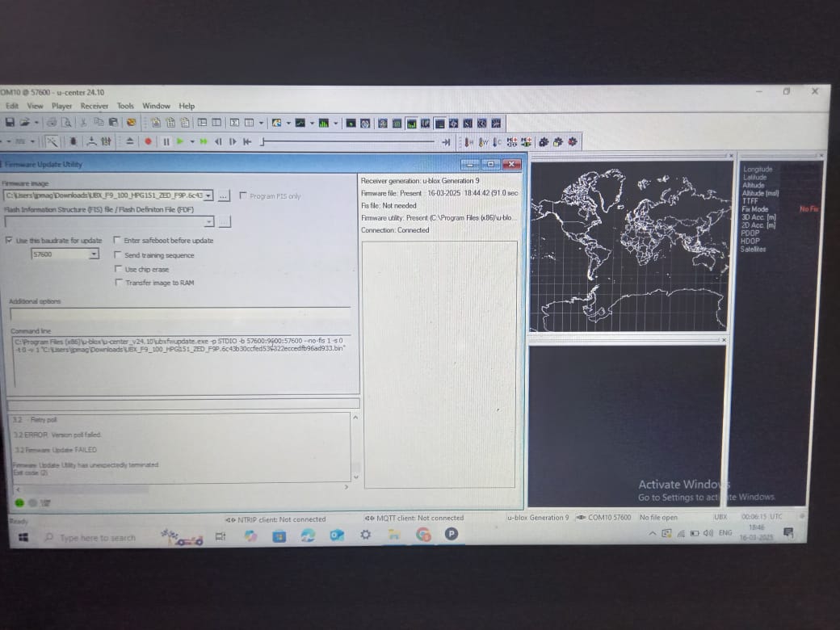Click the Save icon in the toolbar
This screenshot has height=630, width=840.
[x=10, y=123]
